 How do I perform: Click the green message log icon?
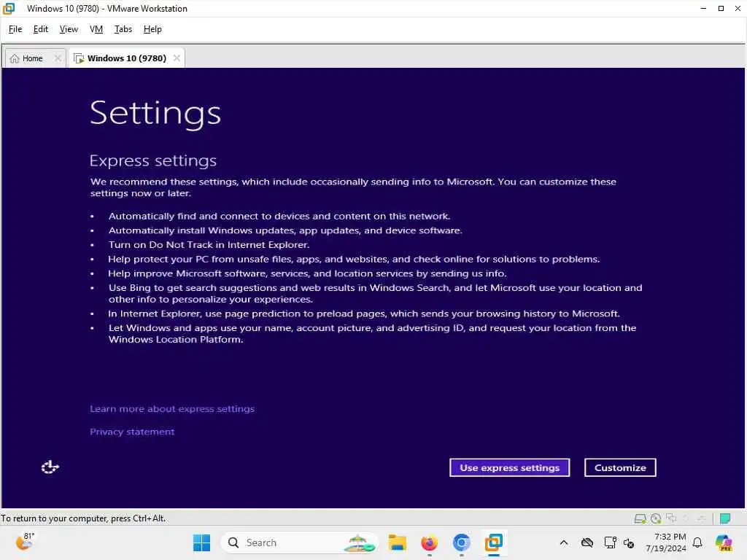pos(725,518)
